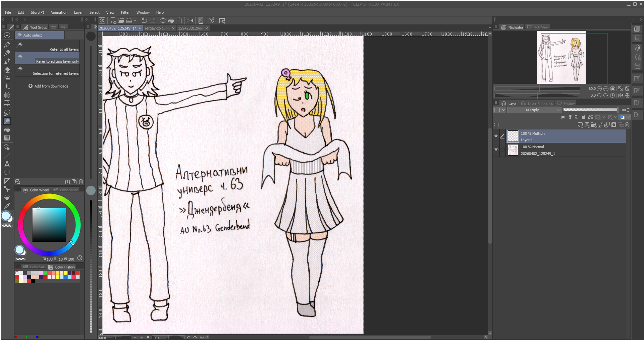Select the Fill bucket tool
Image resolution: width=644 pixels, height=340 pixels.
tap(7, 129)
